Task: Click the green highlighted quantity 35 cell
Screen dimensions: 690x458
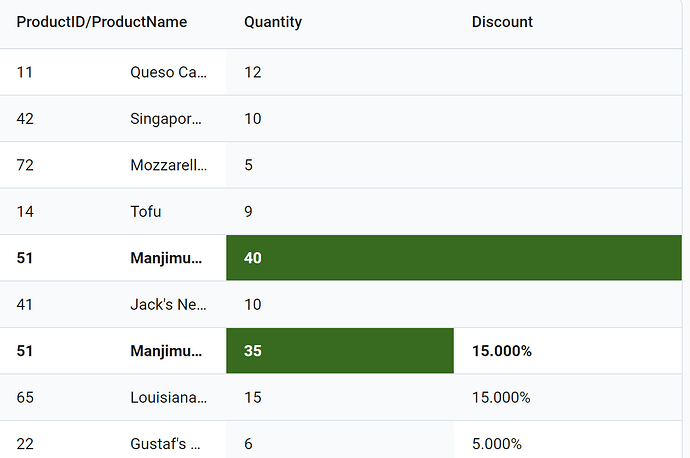Action: (x=340, y=351)
